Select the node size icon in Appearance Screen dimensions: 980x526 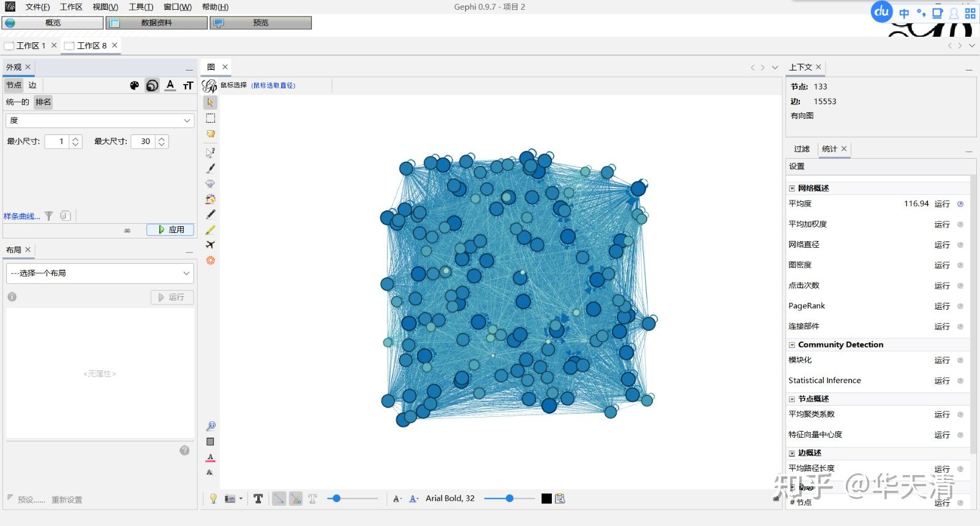click(153, 85)
